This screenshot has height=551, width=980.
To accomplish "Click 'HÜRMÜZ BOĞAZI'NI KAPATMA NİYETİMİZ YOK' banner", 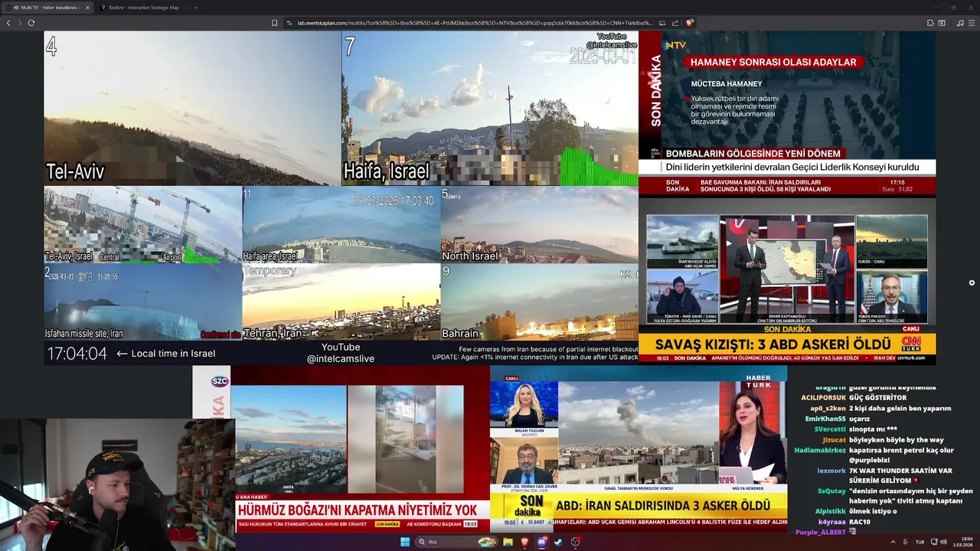I will (x=358, y=510).
